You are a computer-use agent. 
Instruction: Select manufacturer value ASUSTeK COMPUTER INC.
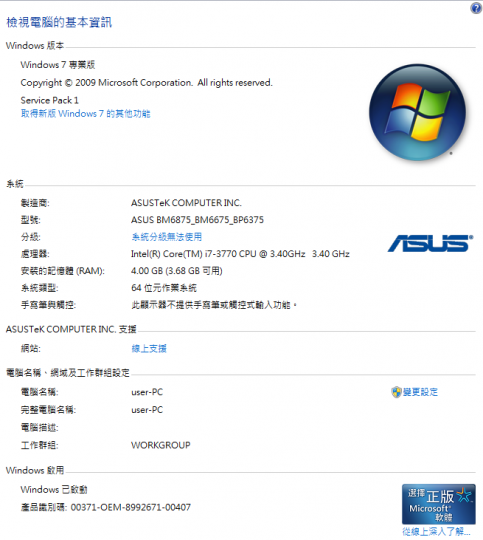point(186,203)
